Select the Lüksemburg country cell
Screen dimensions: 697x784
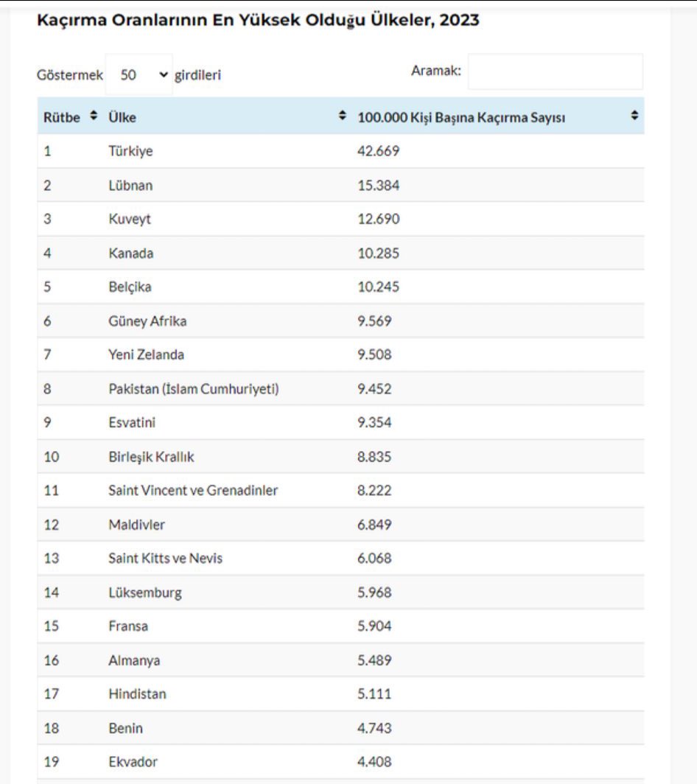145,593
